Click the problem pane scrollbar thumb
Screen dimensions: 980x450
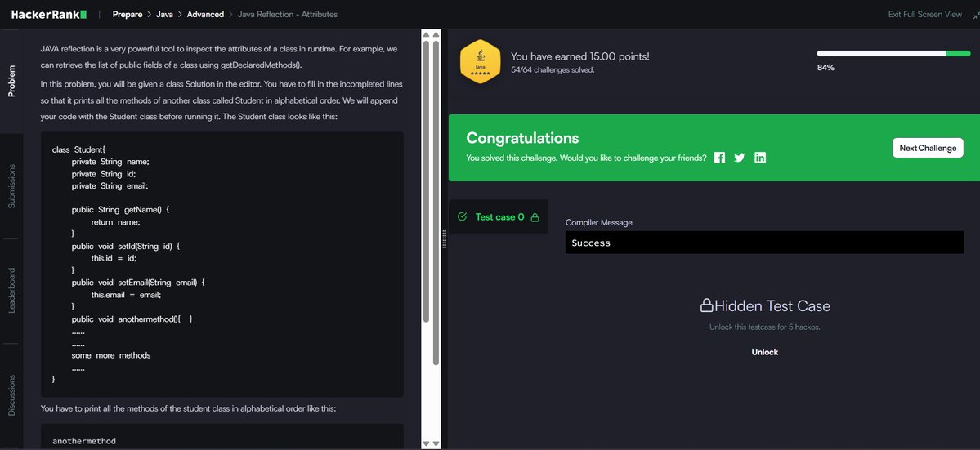point(427,182)
